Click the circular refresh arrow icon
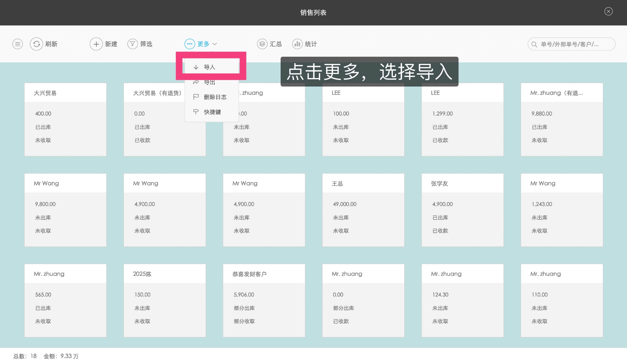This screenshot has width=627, height=364. [x=36, y=44]
